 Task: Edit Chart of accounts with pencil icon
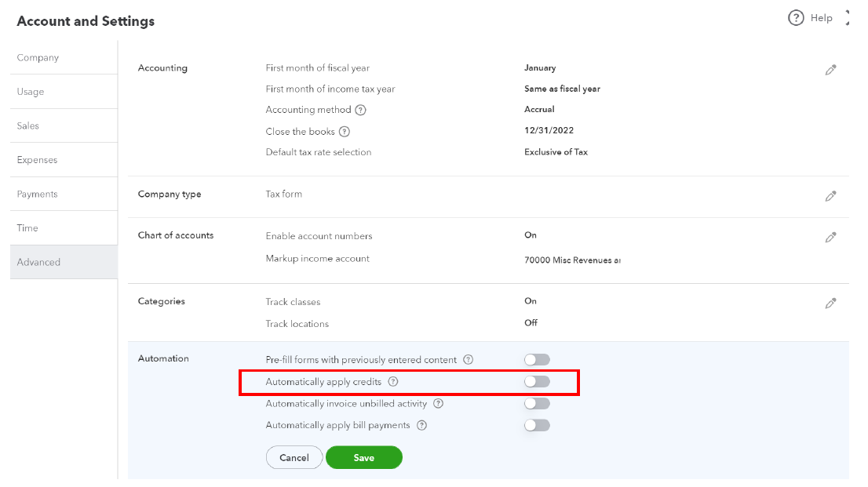tap(830, 238)
